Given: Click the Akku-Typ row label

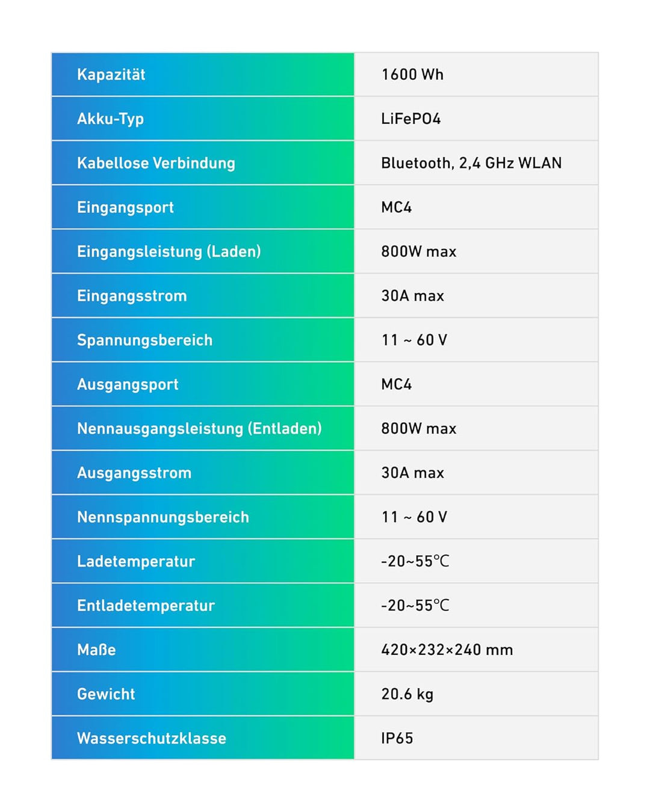Looking at the screenshot, I should (x=110, y=119).
